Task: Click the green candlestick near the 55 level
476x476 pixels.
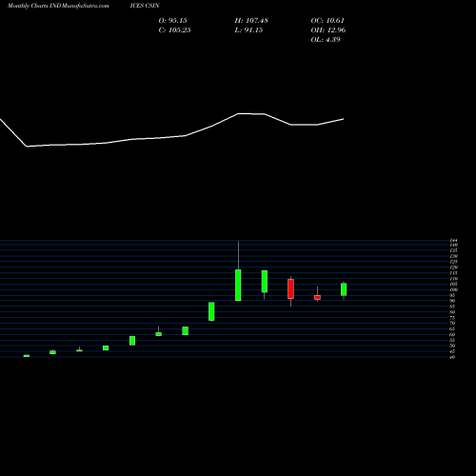Action: coord(132,341)
